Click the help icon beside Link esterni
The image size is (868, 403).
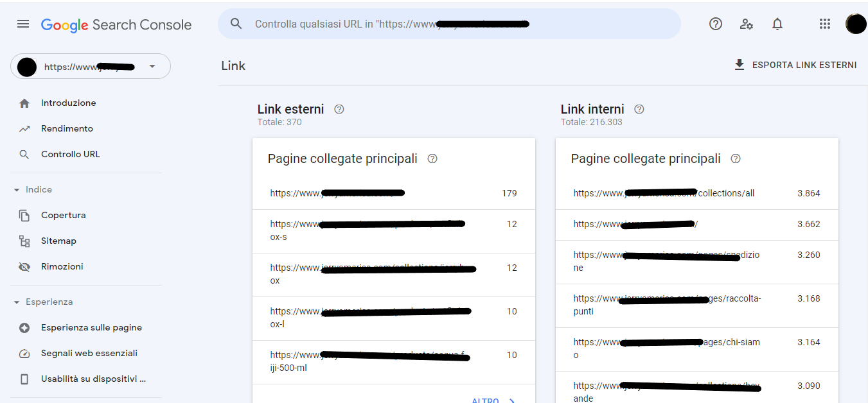pos(339,109)
